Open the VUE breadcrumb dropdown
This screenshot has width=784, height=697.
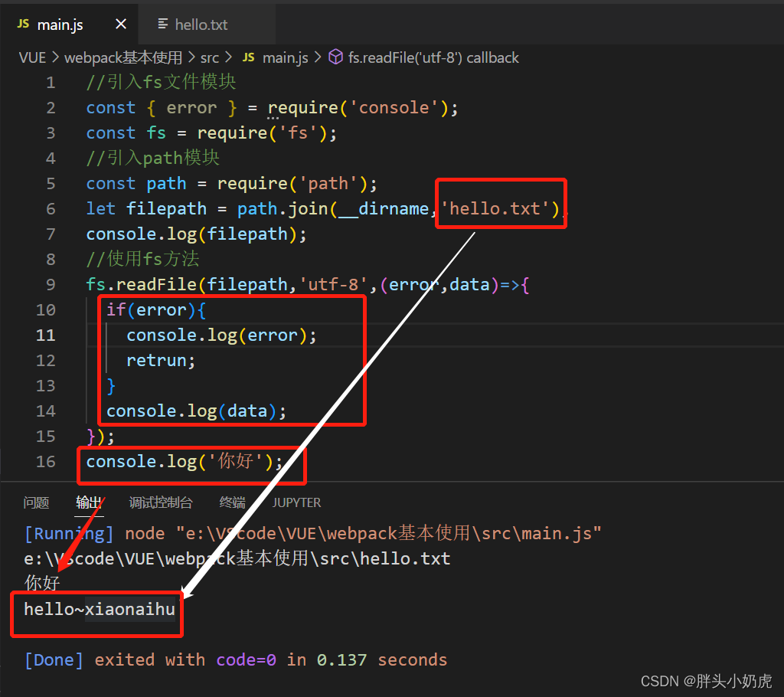point(32,57)
